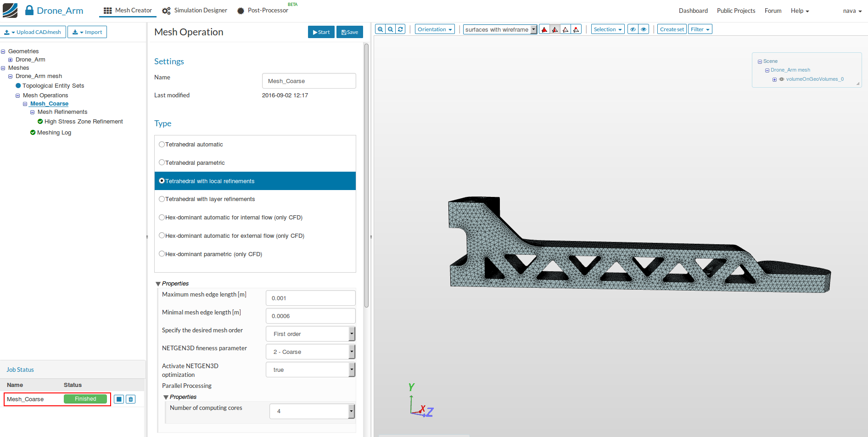Open the Filter dropdown
This screenshot has width=868, height=437.
[x=700, y=29]
